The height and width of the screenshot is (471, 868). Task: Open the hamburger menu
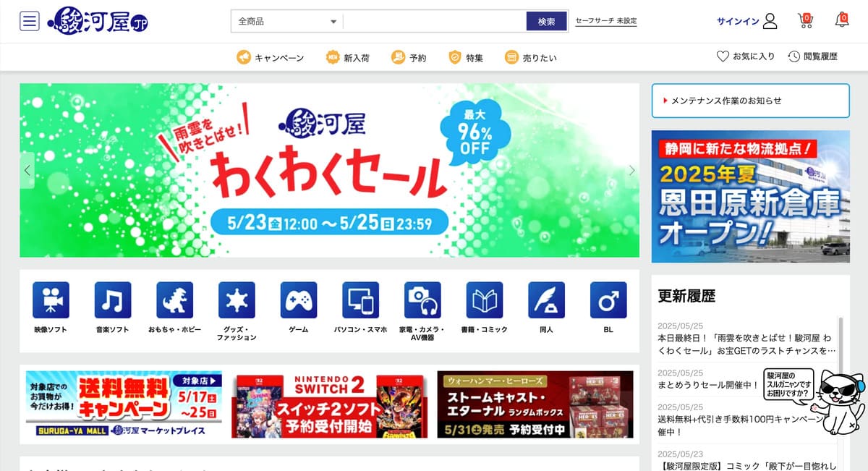pyautogui.click(x=30, y=21)
